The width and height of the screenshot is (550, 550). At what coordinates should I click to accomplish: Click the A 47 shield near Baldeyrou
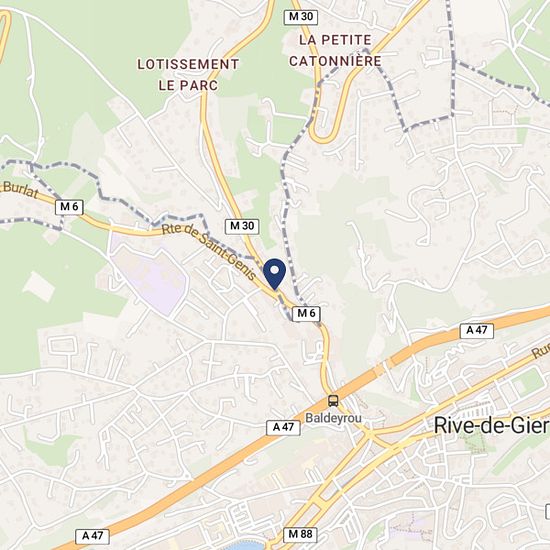(283, 428)
